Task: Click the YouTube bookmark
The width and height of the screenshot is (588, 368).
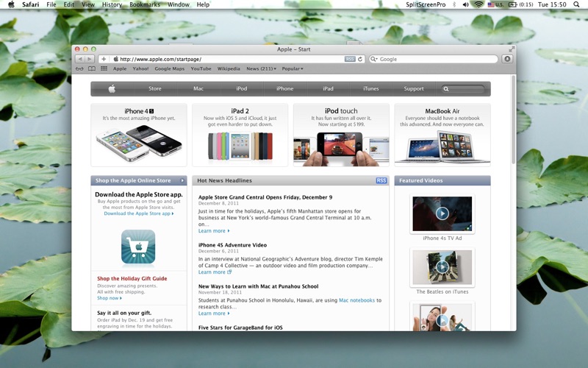Action: click(201, 68)
